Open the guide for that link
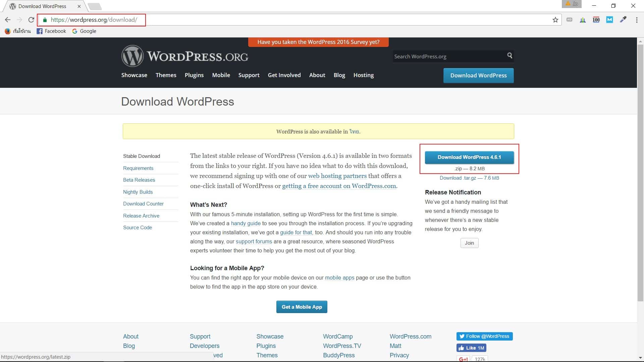This screenshot has width=644, height=362. pos(296,233)
